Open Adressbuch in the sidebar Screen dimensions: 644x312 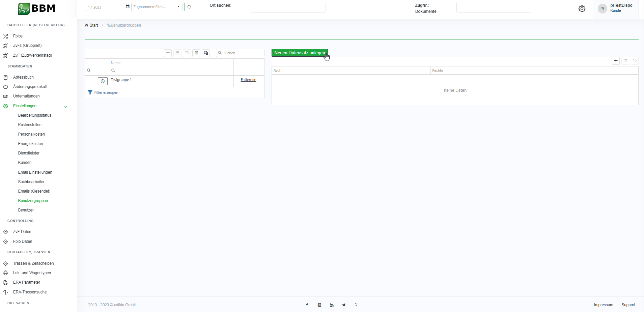(23, 77)
